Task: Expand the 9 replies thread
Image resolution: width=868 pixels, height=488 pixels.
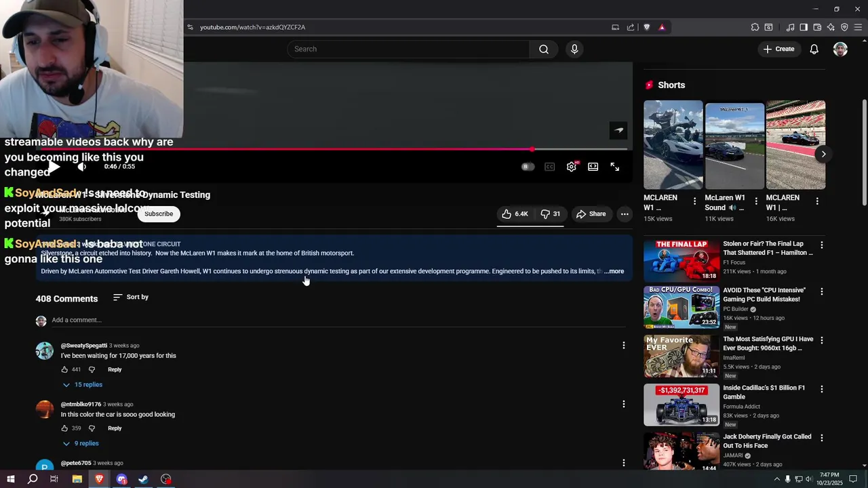Action: pos(81,443)
